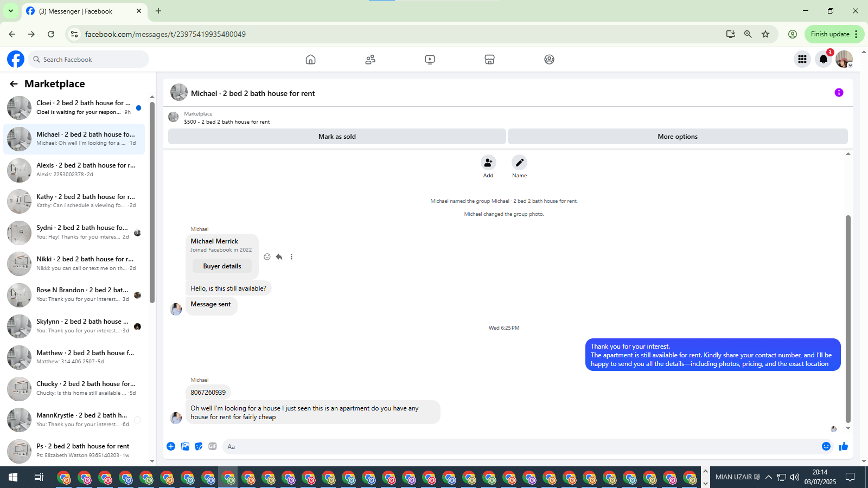868x488 pixels.
Task: Click More options button
Action: pyautogui.click(x=678, y=137)
